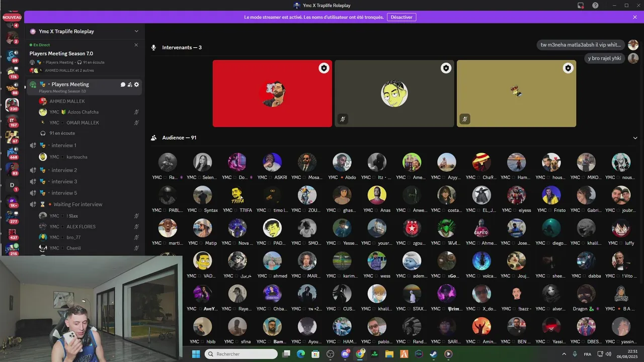Dismiss the streamer mode banner
Screen dimensions: 644x362
pyautogui.click(x=635, y=17)
